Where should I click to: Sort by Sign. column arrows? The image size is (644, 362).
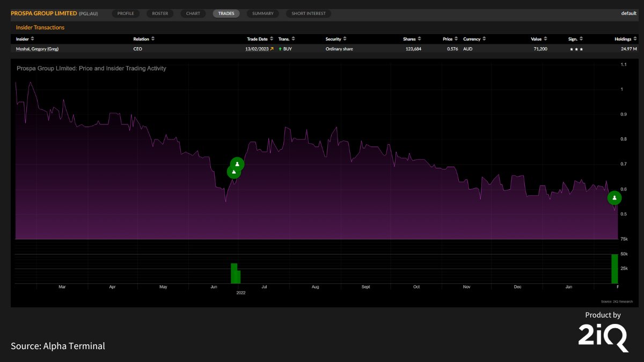(x=582, y=39)
